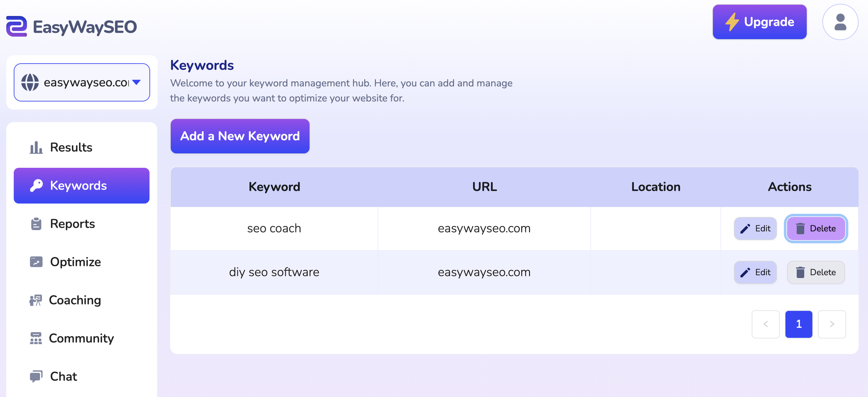Open the user profile avatar icon
The height and width of the screenshot is (397, 868).
point(840,22)
